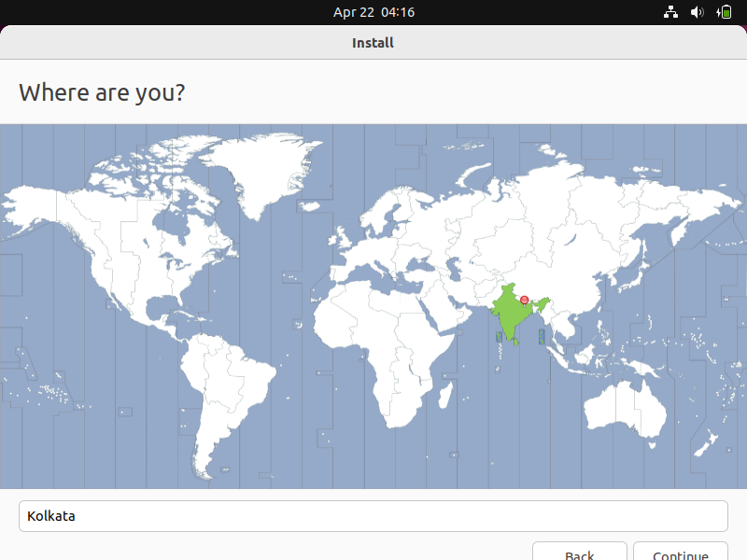Click the Kolkata timezone text field

(x=373, y=516)
